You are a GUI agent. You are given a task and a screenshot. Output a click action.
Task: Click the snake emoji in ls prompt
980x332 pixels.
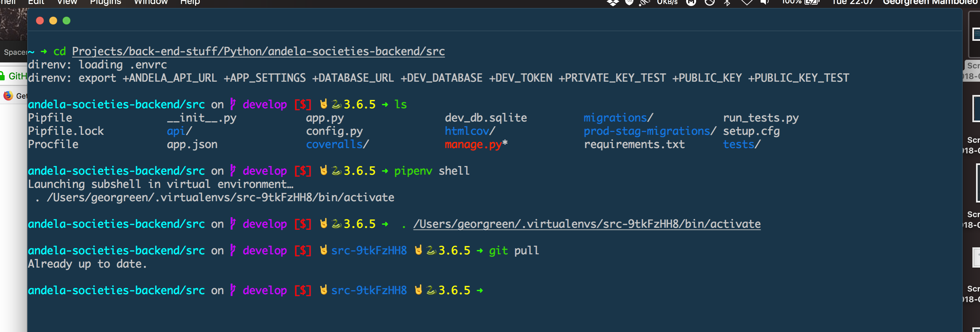click(x=336, y=104)
